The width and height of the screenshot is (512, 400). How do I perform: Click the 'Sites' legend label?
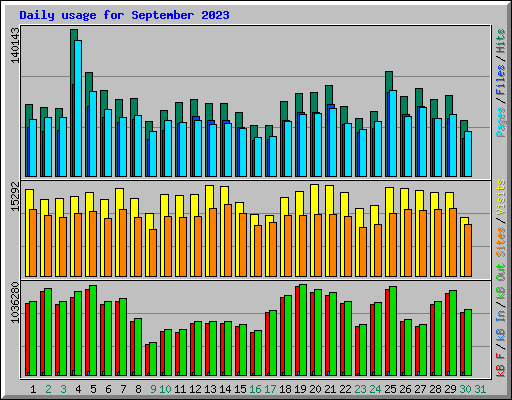500,241
